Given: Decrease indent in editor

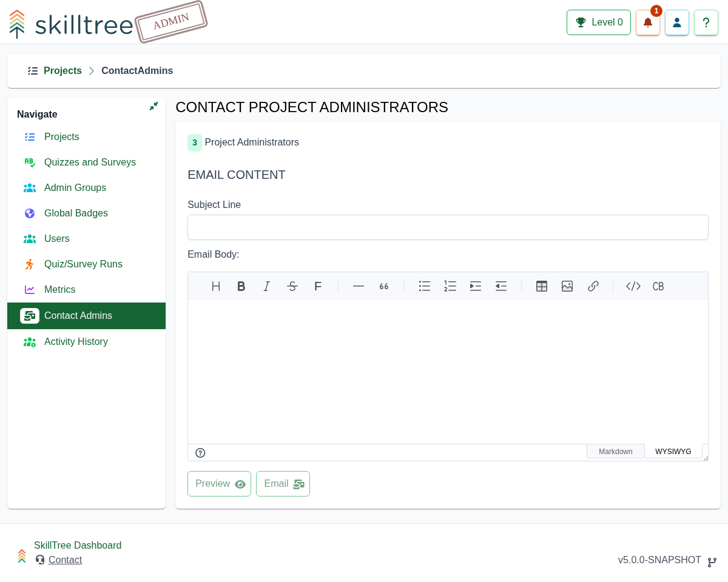Looking at the screenshot, I should (501, 286).
